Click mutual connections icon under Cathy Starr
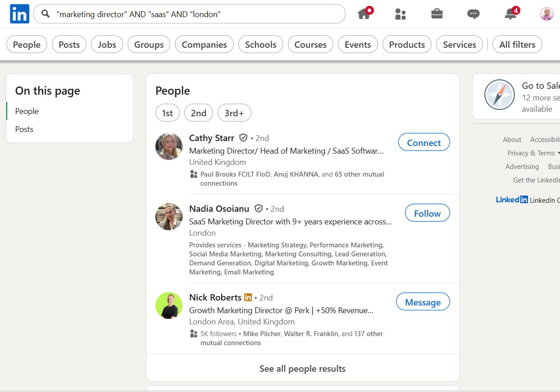 pyautogui.click(x=194, y=174)
